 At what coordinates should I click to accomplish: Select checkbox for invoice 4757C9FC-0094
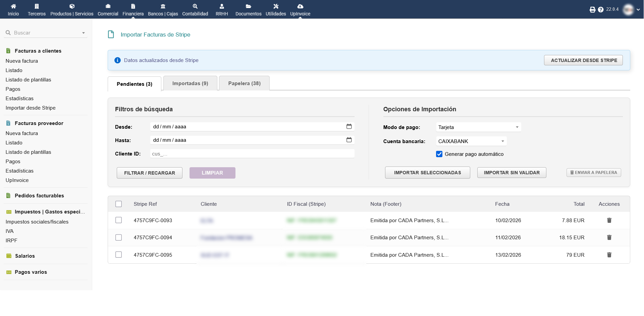click(x=118, y=238)
